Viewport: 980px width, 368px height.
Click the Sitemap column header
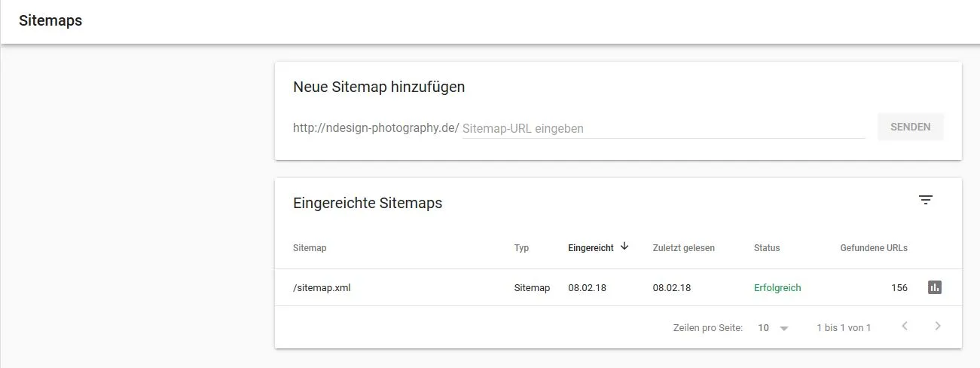coord(310,247)
